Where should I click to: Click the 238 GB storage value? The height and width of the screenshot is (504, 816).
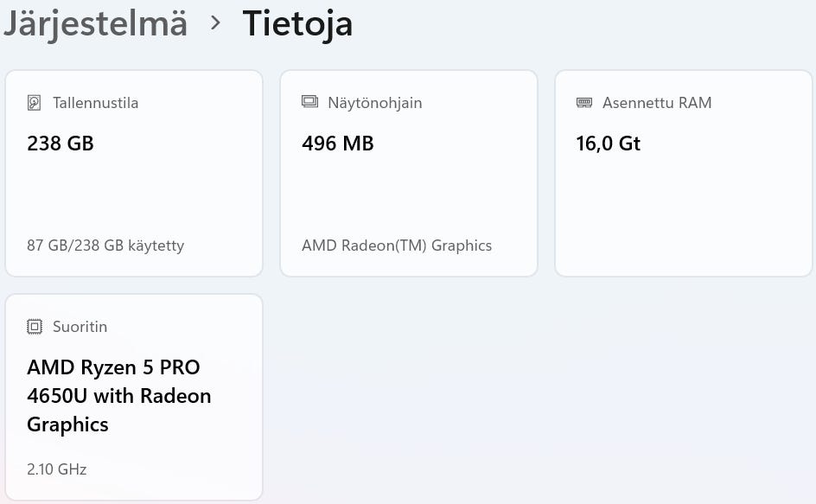(61, 144)
